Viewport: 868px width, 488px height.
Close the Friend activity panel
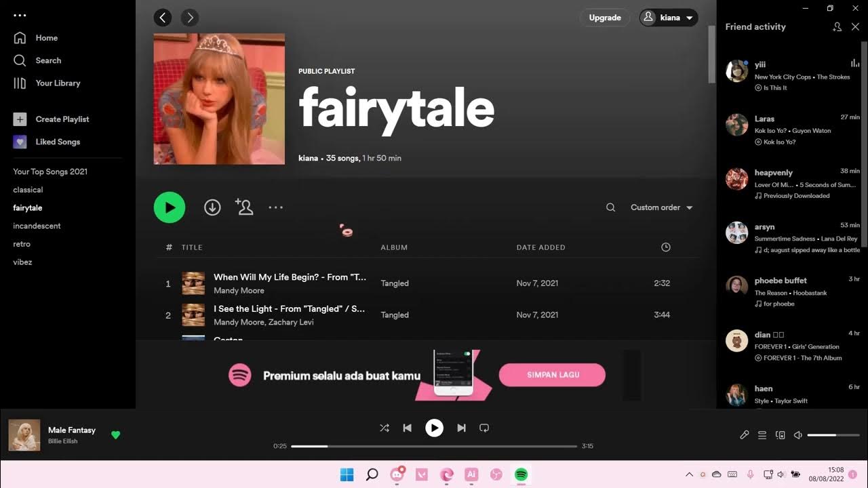[x=855, y=26]
